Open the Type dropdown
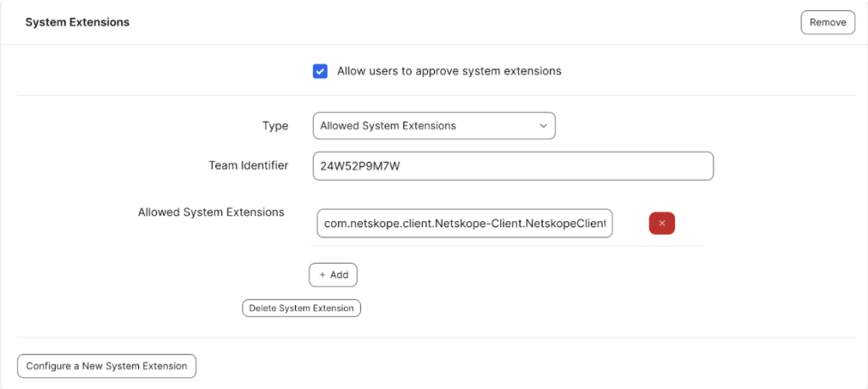 (434, 126)
